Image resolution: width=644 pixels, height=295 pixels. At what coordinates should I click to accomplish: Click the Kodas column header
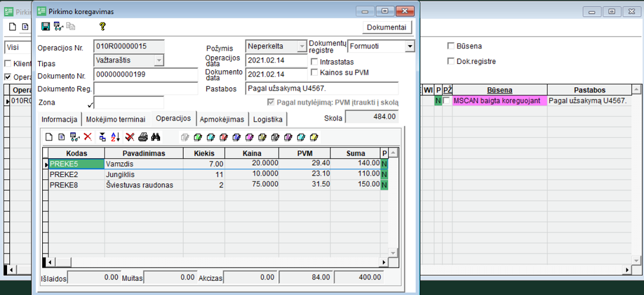point(76,153)
